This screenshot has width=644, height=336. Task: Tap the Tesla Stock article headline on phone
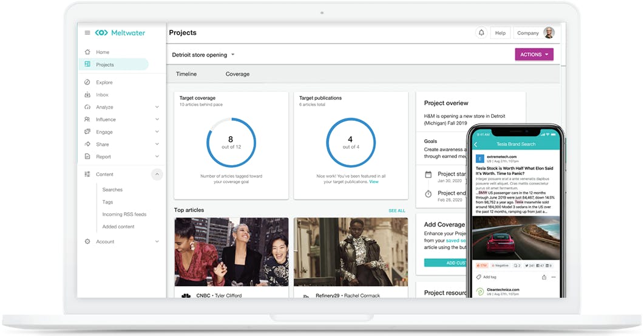(x=514, y=171)
